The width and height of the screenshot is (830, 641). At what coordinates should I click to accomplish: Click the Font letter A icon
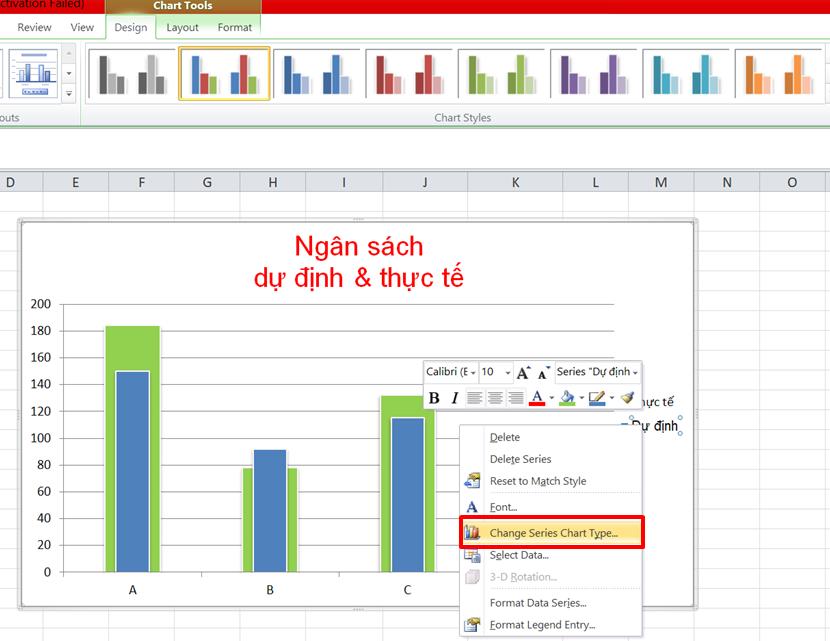(x=472, y=507)
